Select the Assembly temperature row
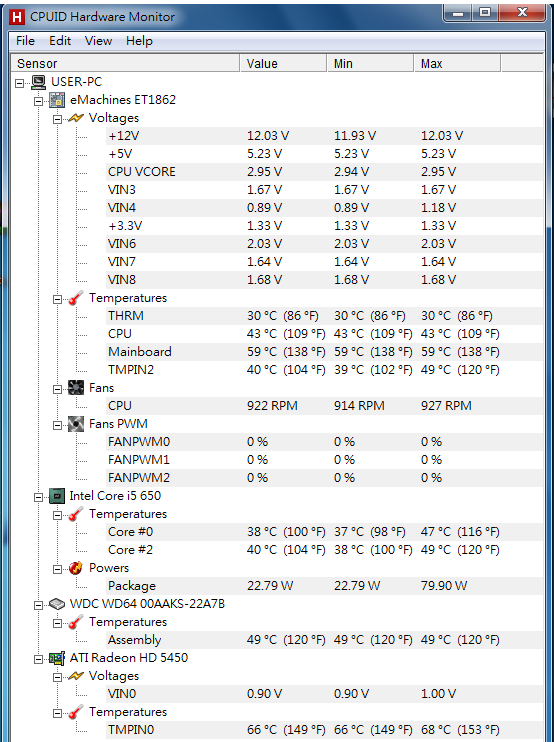Screen dimensions: 554x742 (325, 640)
